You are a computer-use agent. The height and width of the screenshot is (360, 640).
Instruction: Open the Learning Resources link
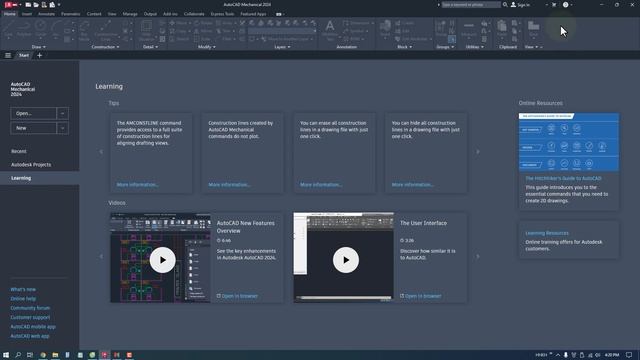[x=547, y=233]
